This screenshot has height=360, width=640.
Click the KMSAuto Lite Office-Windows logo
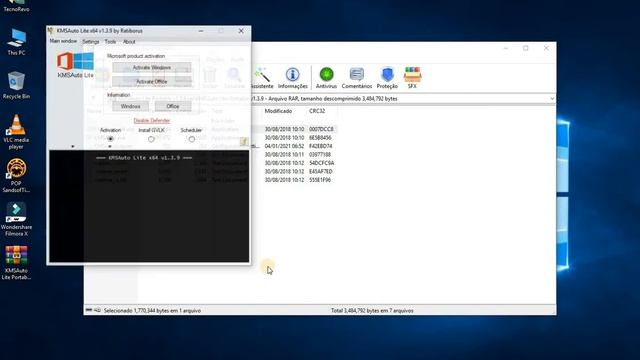(75, 62)
